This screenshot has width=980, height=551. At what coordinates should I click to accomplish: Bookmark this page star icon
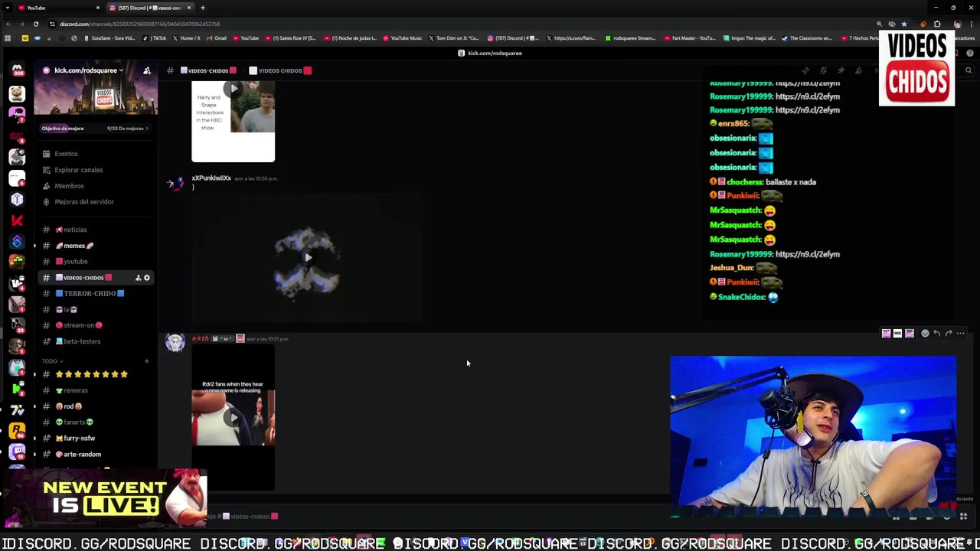(904, 24)
